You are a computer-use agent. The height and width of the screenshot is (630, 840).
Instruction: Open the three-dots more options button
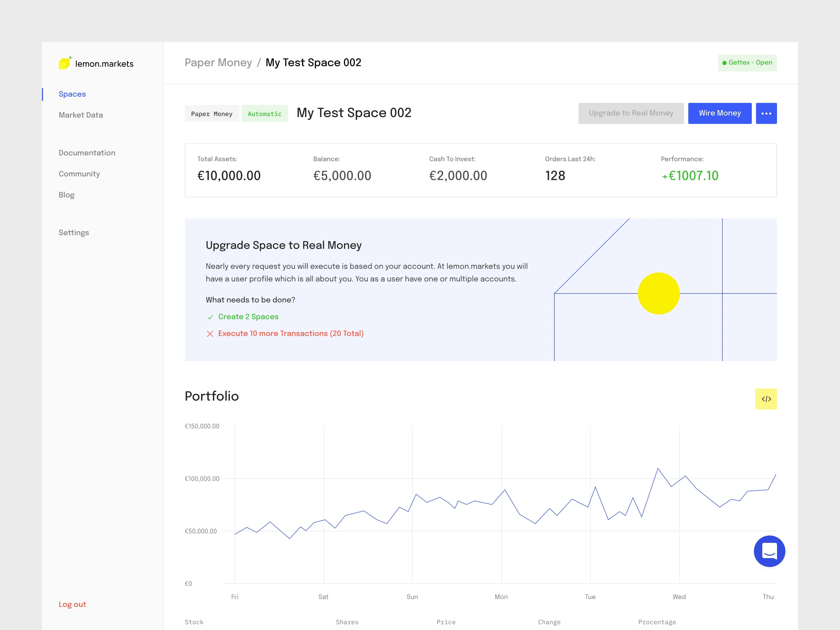point(766,113)
